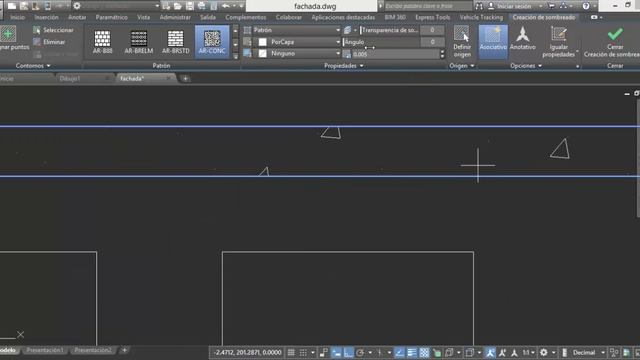
Task: Click the Transparencia de sombreado slider
Action: click(390, 30)
